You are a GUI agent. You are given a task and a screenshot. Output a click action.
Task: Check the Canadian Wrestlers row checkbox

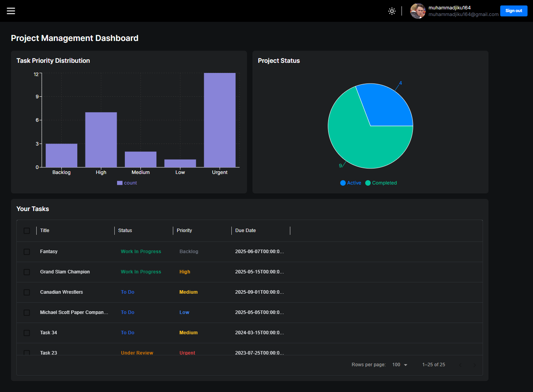27,292
